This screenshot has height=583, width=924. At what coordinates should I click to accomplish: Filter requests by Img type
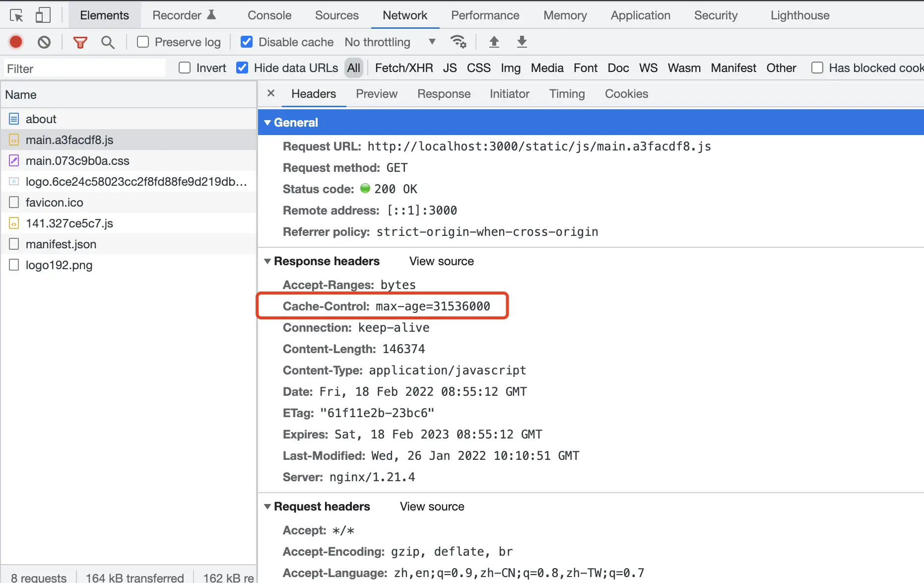[511, 68]
